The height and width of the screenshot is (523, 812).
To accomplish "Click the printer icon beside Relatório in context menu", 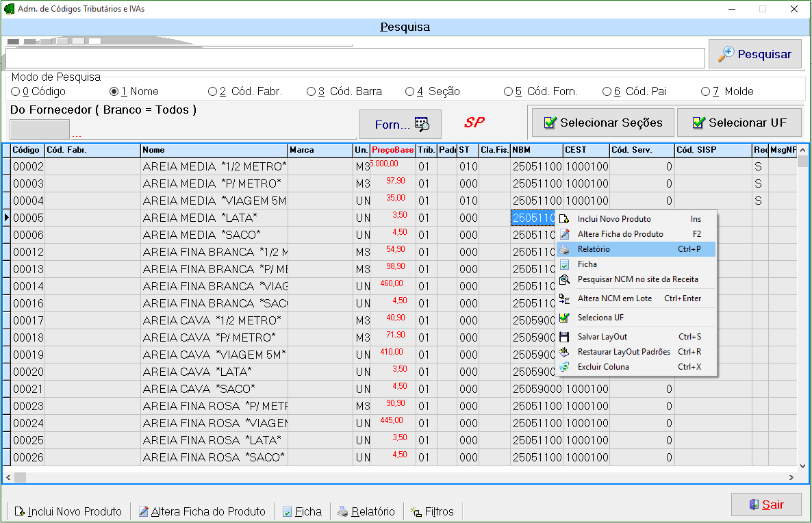I will [x=564, y=249].
